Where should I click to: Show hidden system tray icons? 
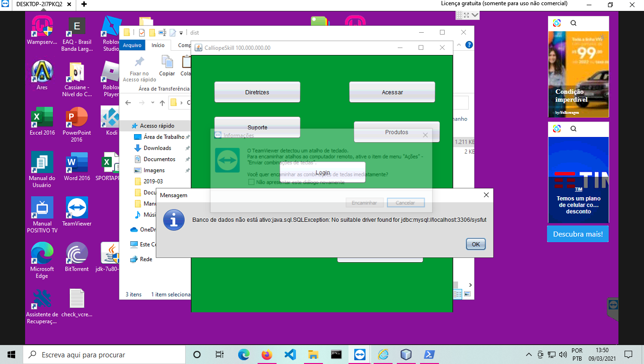point(529,355)
